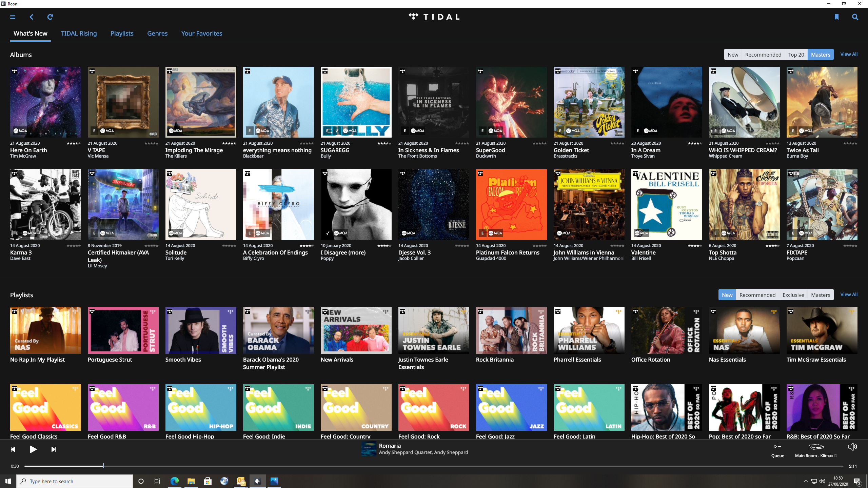Click View All for Playlists
868x488 pixels.
coord(849,294)
